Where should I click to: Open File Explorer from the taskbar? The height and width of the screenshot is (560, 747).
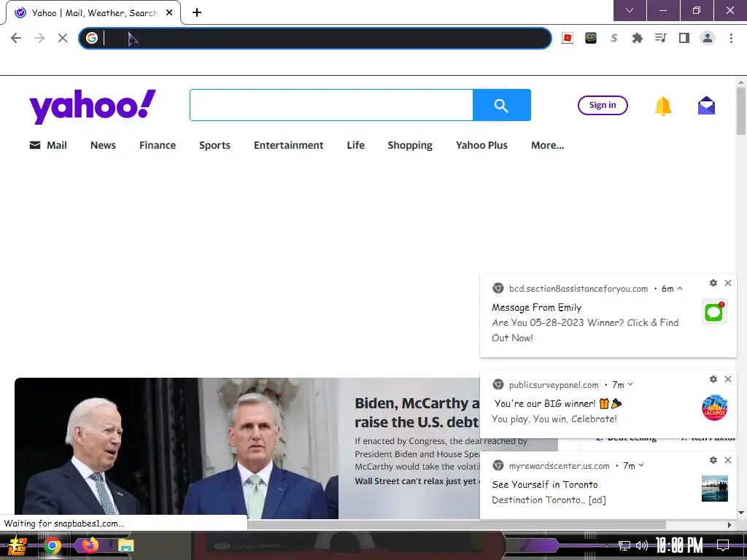click(125, 545)
